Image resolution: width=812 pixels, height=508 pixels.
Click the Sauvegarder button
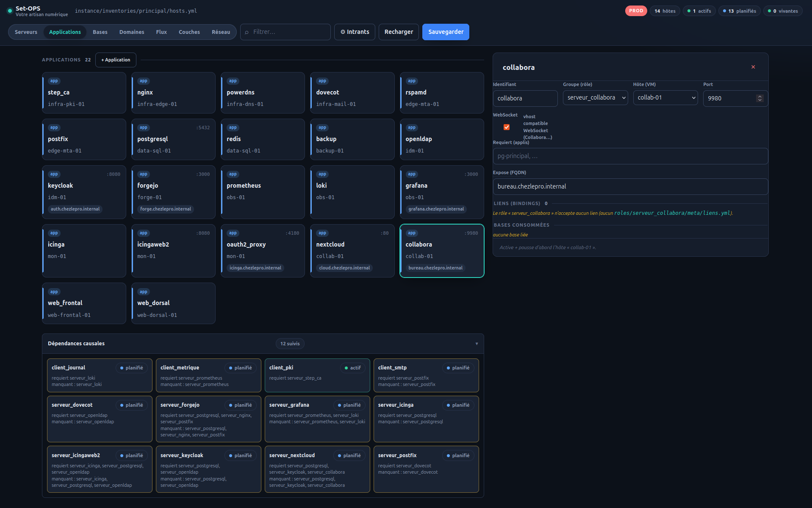(x=446, y=32)
